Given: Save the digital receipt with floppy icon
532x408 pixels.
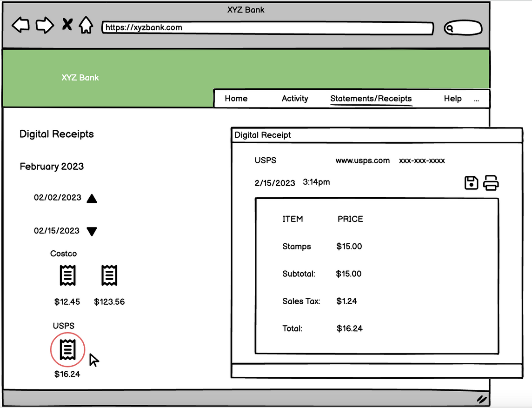Looking at the screenshot, I should point(471,183).
